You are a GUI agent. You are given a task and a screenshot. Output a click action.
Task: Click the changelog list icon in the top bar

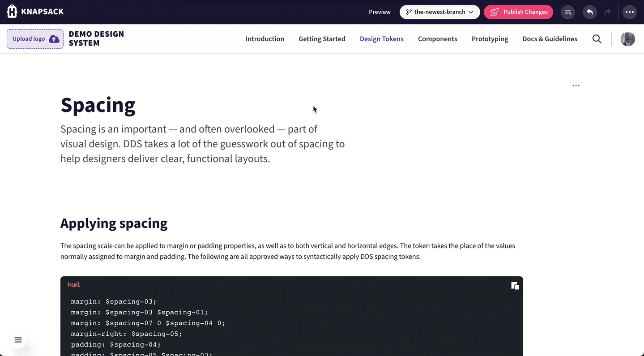[x=567, y=12]
